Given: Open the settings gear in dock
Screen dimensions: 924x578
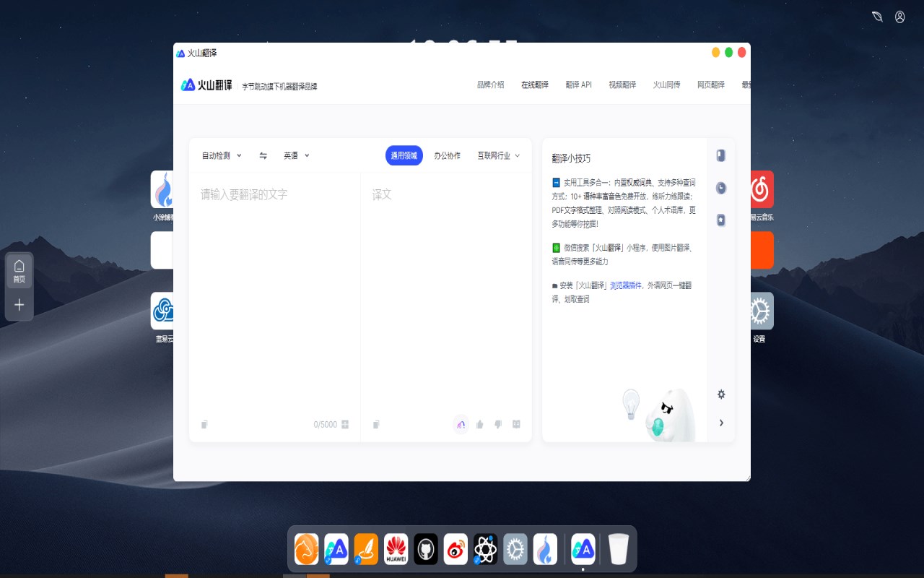Looking at the screenshot, I should (515, 549).
